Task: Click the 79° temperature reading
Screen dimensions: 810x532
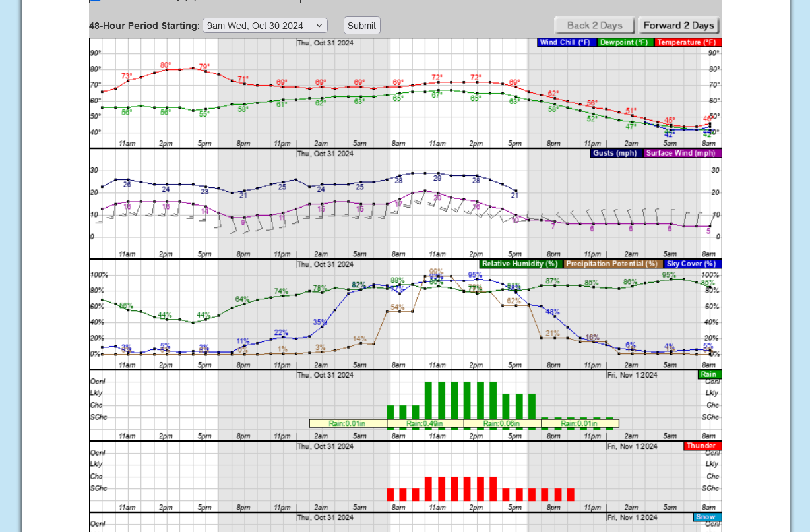Action: [x=204, y=67]
